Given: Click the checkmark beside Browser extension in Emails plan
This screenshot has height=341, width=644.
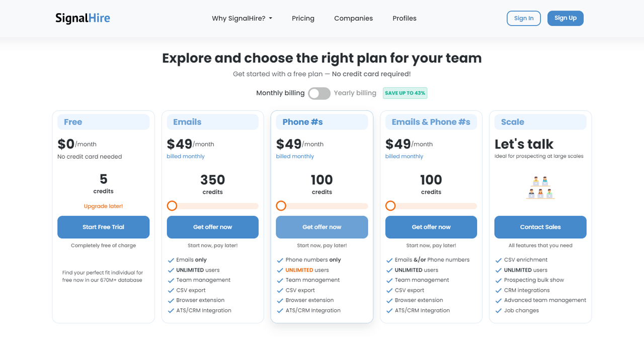Looking at the screenshot, I should pos(171,300).
